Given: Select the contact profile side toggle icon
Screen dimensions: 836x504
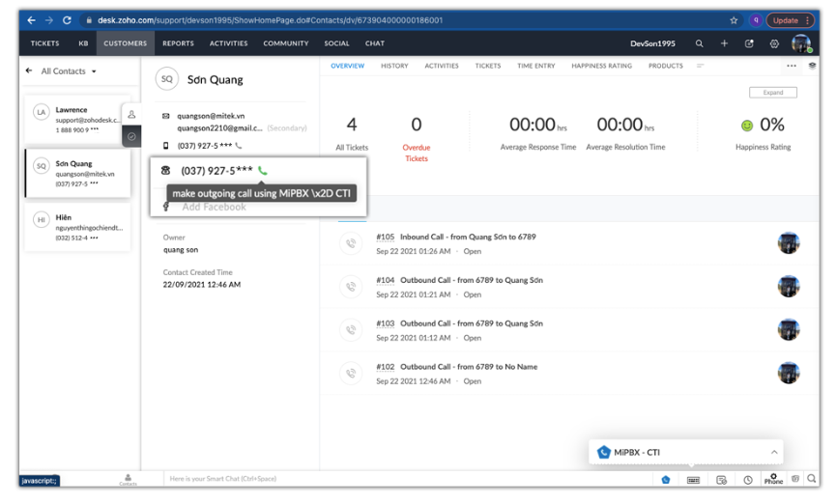Looking at the screenshot, I should tap(131, 114).
